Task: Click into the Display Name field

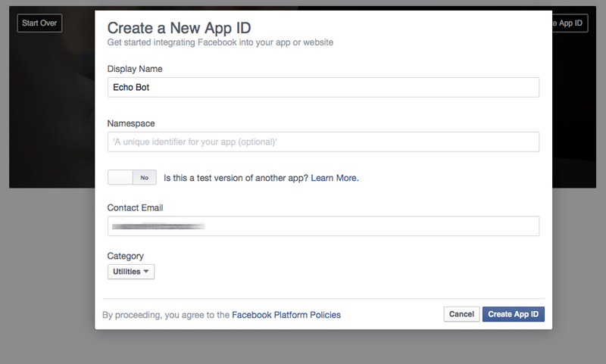Action: click(x=323, y=87)
